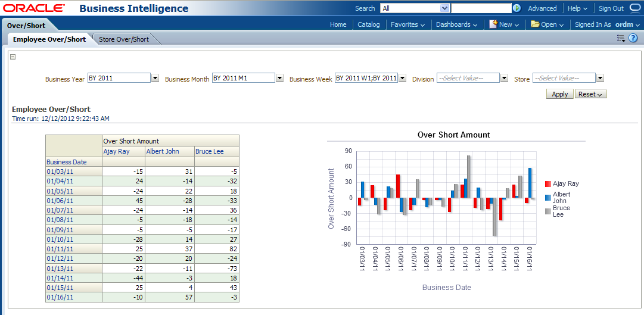The width and height of the screenshot is (644, 315).
Task: Open the Store dropdown arrow
Action: click(x=600, y=78)
